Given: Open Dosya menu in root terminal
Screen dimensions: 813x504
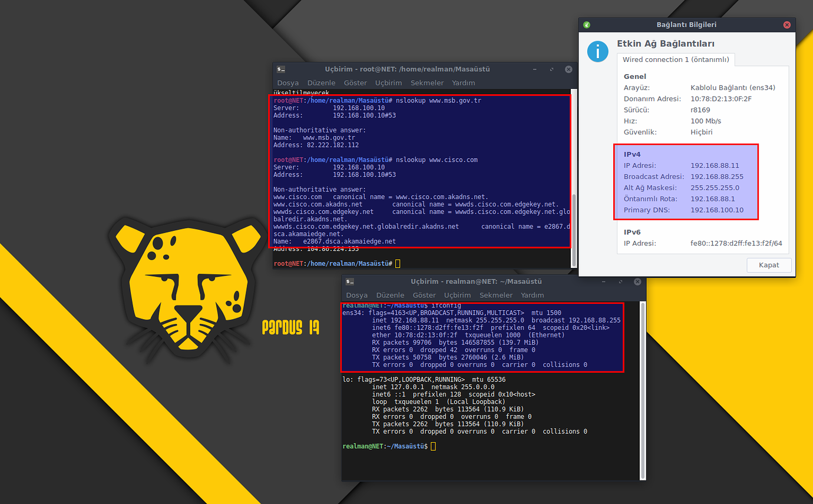Looking at the screenshot, I should pyautogui.click(x=287, y=83).
